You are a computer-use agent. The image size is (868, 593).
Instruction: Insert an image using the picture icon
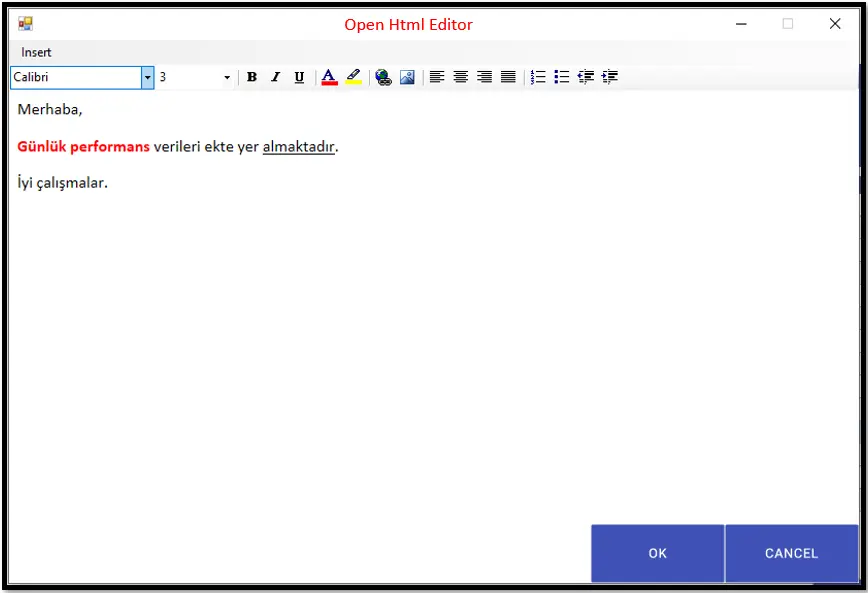click(407, 77)
